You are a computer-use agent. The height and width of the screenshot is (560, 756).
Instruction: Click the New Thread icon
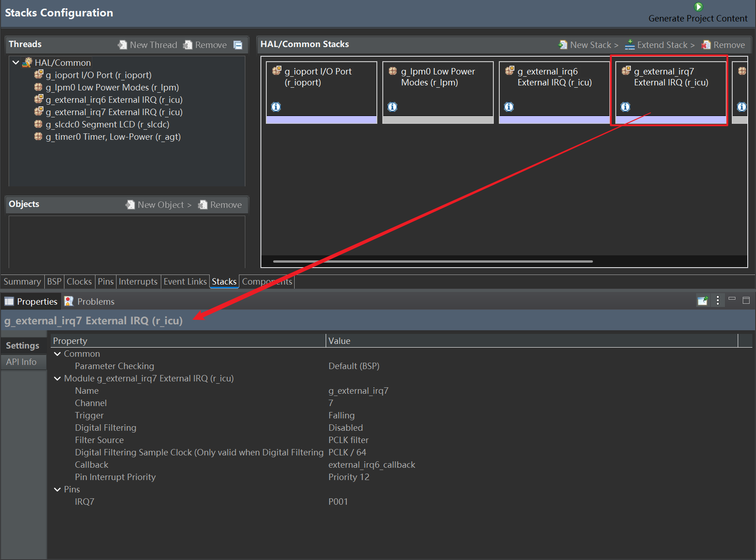pos(122,45)
